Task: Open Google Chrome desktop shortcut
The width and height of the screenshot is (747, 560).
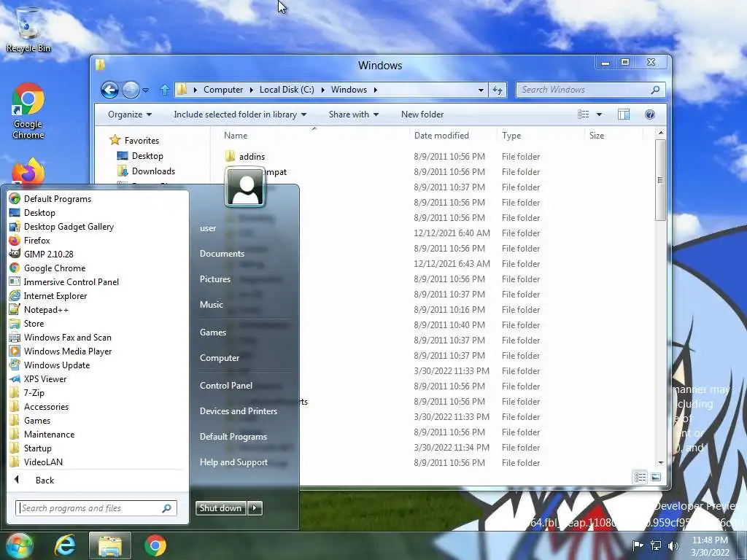Action: [28, 112]
